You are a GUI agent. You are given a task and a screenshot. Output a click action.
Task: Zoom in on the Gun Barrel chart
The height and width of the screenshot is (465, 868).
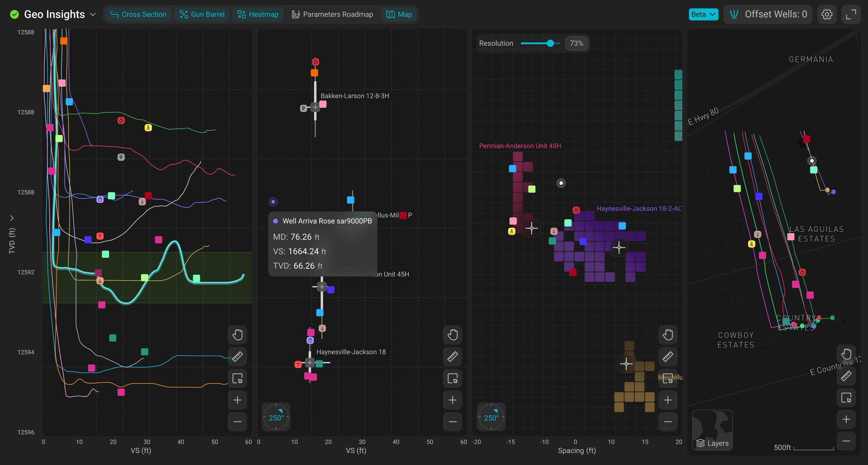(453, 400)
